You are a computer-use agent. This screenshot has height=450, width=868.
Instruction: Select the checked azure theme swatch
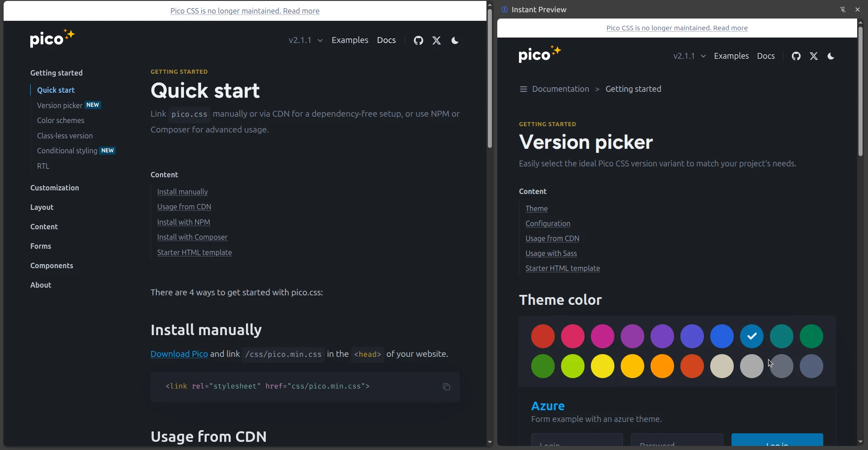click(x=752, y=336)
